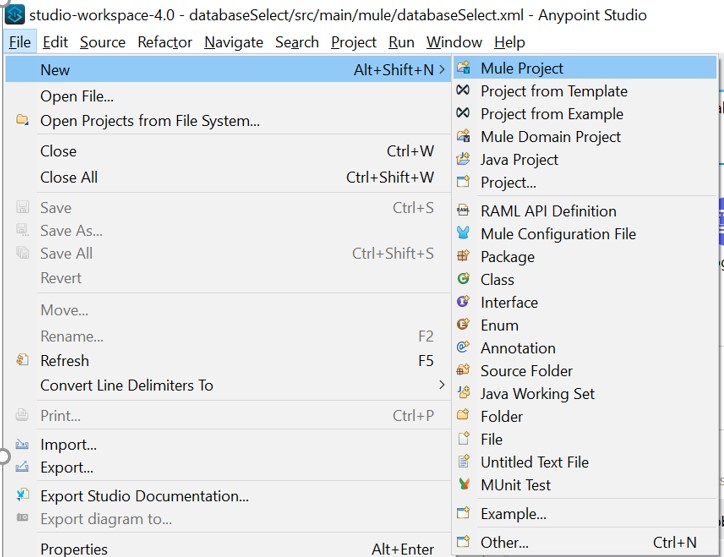
Task: Click the green Class icon
Action: pos(463,280)
